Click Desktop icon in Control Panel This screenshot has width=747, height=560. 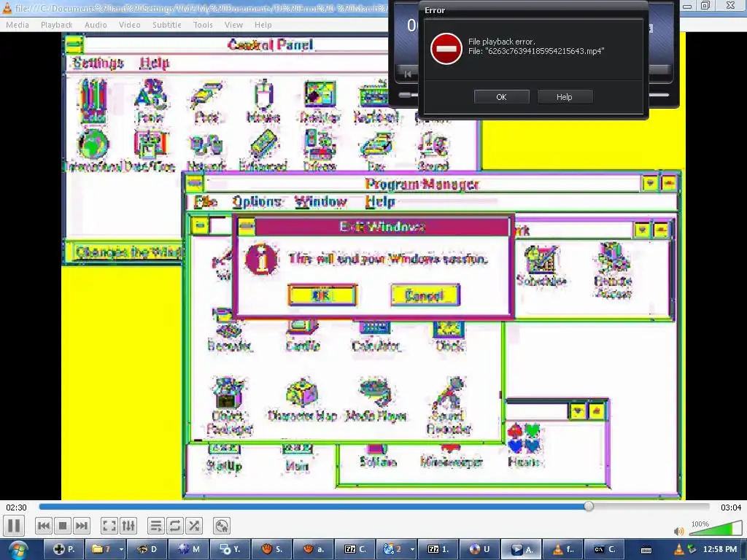pos(320,101)
